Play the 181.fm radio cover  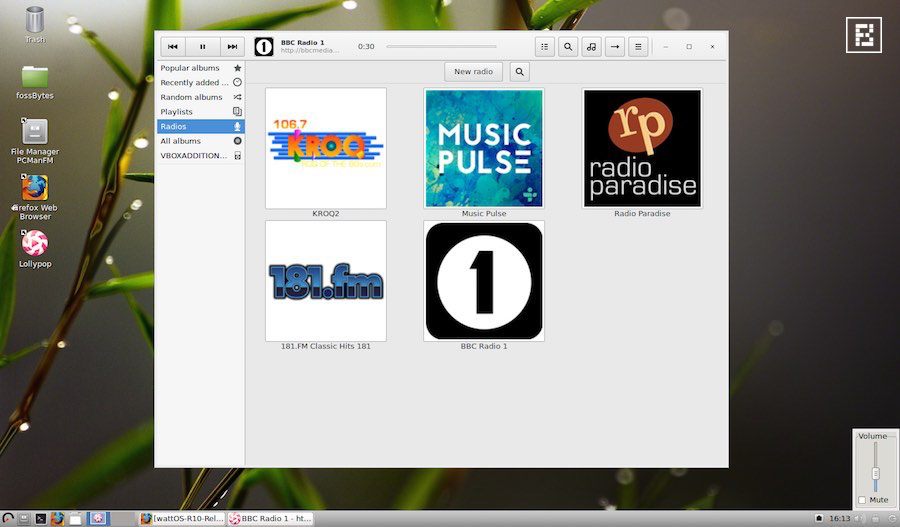point(325,281)
